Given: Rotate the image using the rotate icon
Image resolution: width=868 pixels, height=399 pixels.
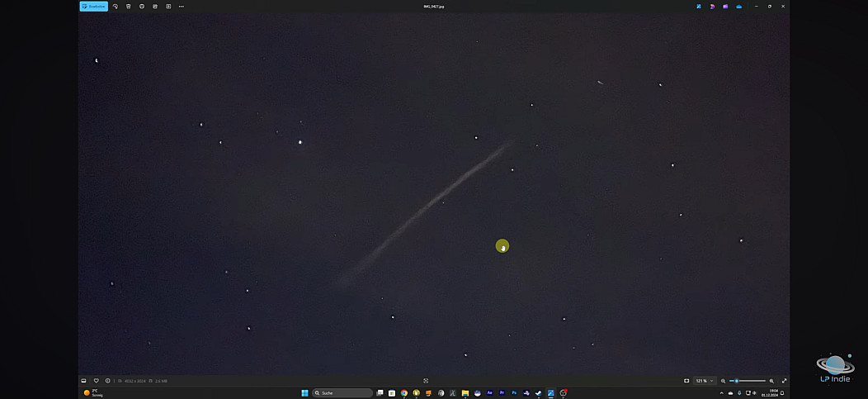Looking at the screenshot, I should 116,6.
